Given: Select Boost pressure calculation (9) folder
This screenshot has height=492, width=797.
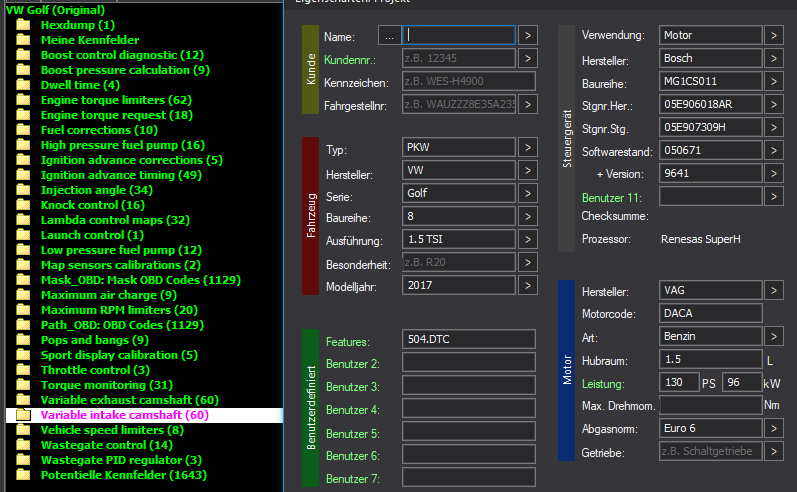Looking at the screenshot, I should click(125, 70).
